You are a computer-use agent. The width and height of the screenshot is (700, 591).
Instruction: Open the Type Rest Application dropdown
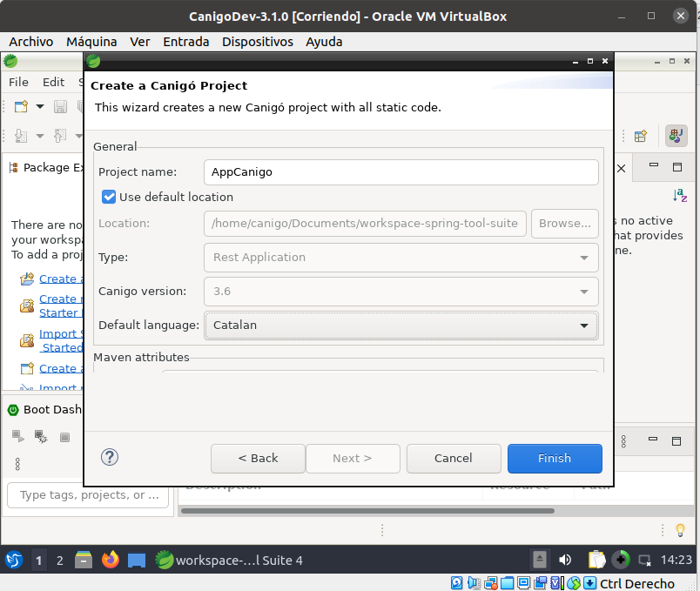(x=400, y=258)
